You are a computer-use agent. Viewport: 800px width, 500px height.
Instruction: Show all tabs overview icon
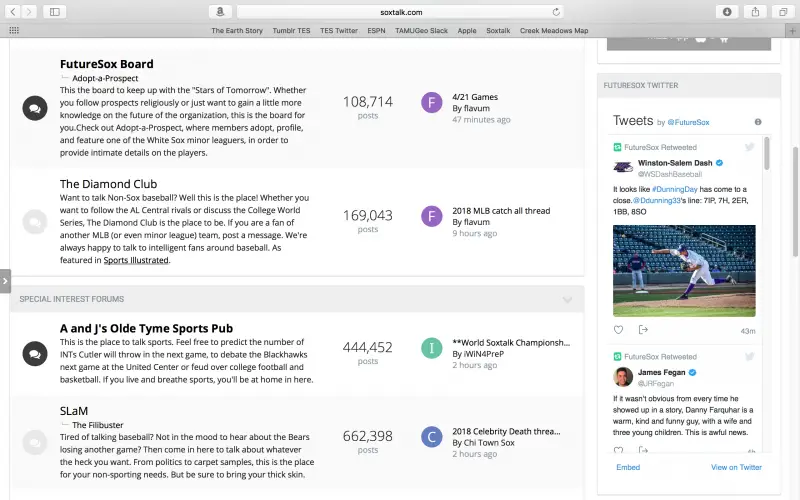pyautogui.click(x=783, y=11)
